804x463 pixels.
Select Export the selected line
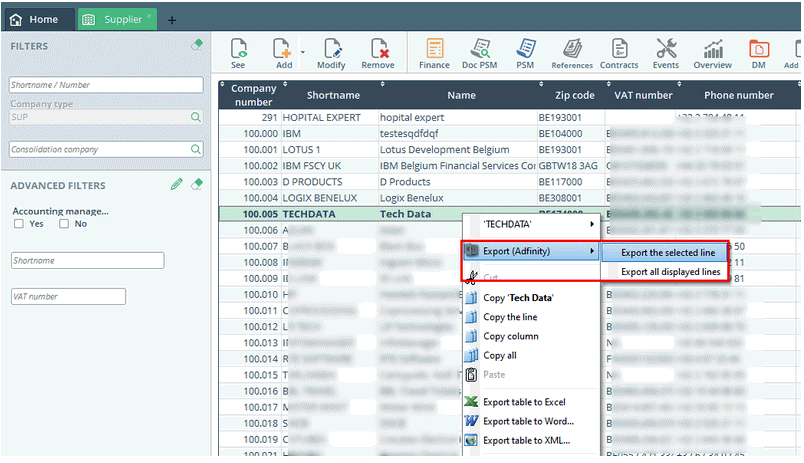[x=667, y=253]
